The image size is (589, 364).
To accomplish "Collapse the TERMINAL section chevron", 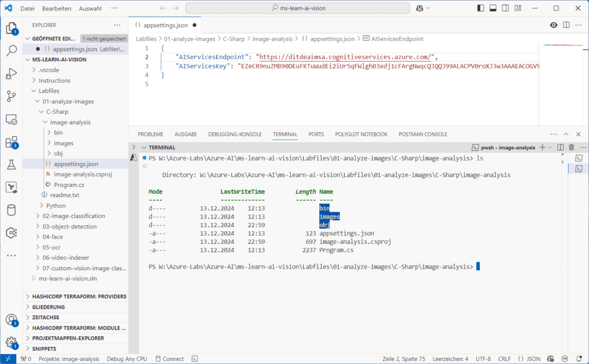I will (x=144, y=148).
